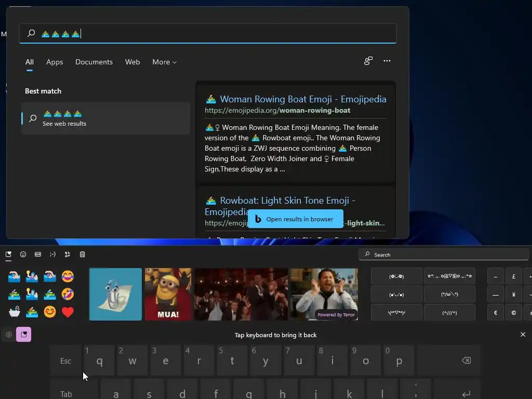Insert the (*/ω＼*) kaomoji
The image size is (532, 399).
(449, 294)
